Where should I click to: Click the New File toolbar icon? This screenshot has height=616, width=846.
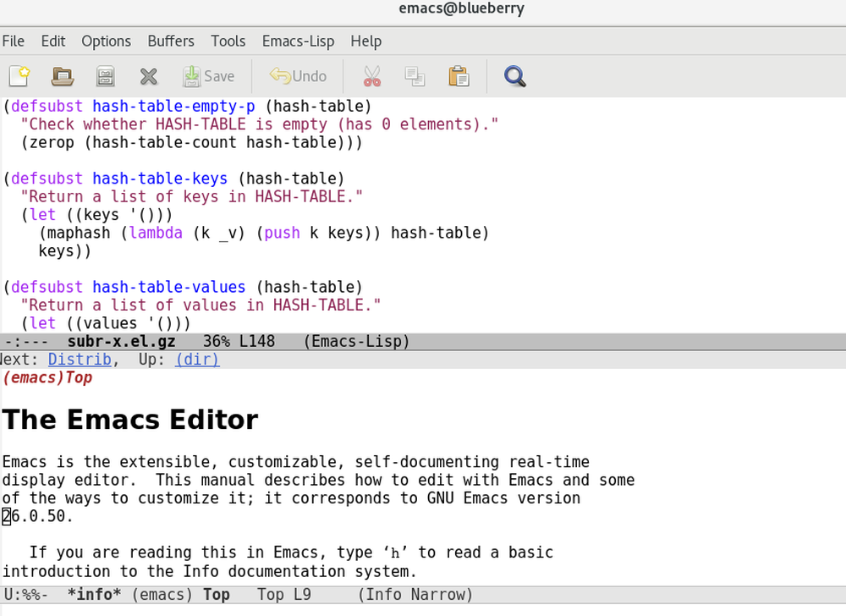[19, 76]
